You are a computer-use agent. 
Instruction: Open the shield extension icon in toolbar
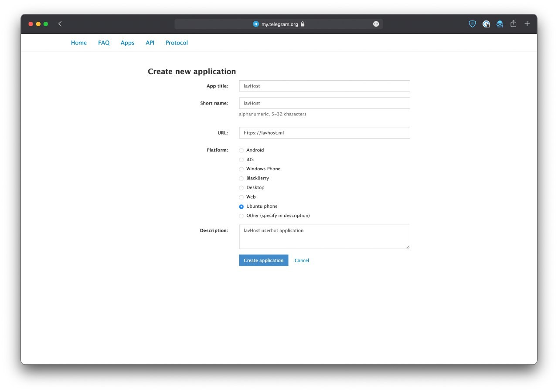(x=472, y=24)
